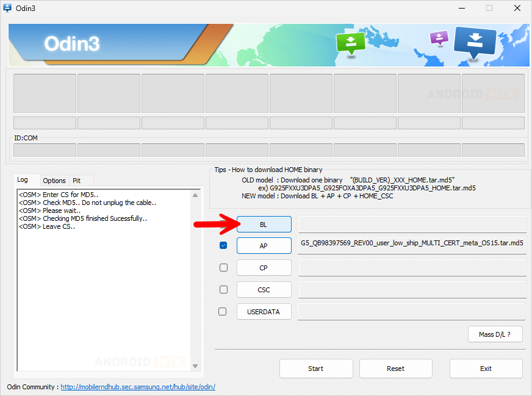Click the purple download icon in banner
Image resolution: width=532 pixels, height=396 pixels.
(439, 38)
